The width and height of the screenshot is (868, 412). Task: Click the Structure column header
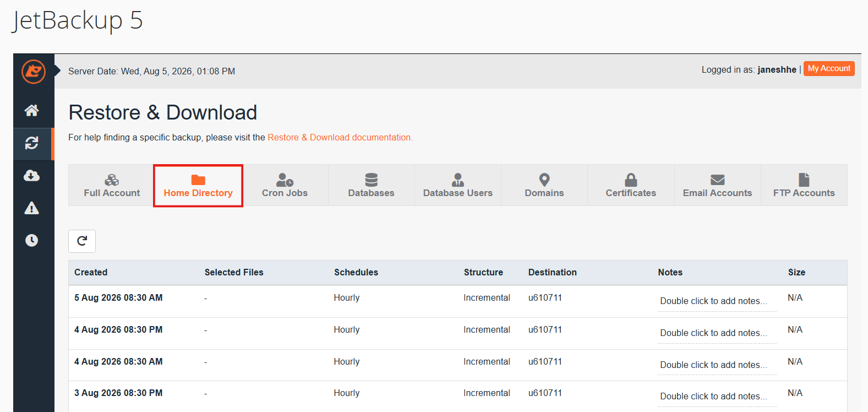coord(483,272)
